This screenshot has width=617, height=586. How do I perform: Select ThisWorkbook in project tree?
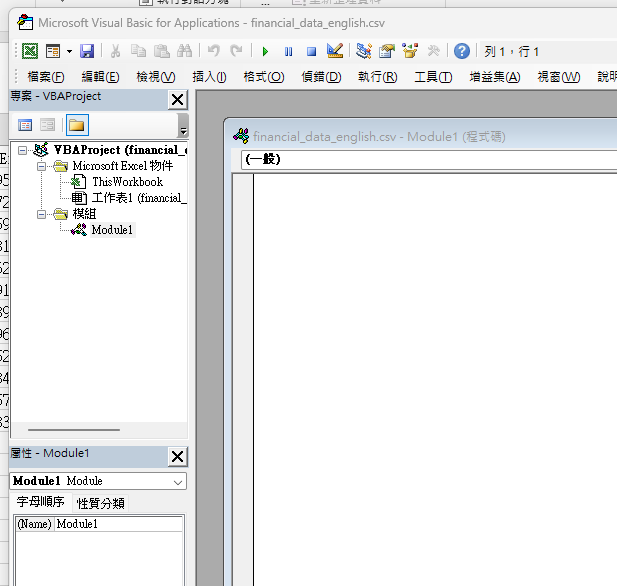(x=127, y=182)
